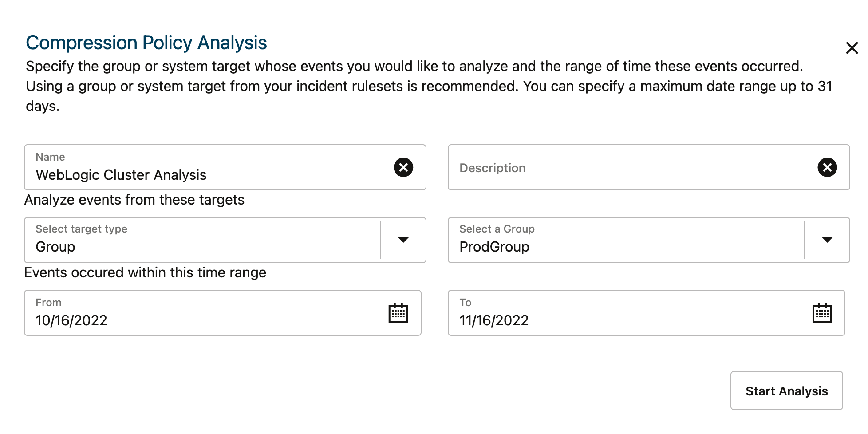
Task: Open the To date calendar picker
Action: pos(822,313)
